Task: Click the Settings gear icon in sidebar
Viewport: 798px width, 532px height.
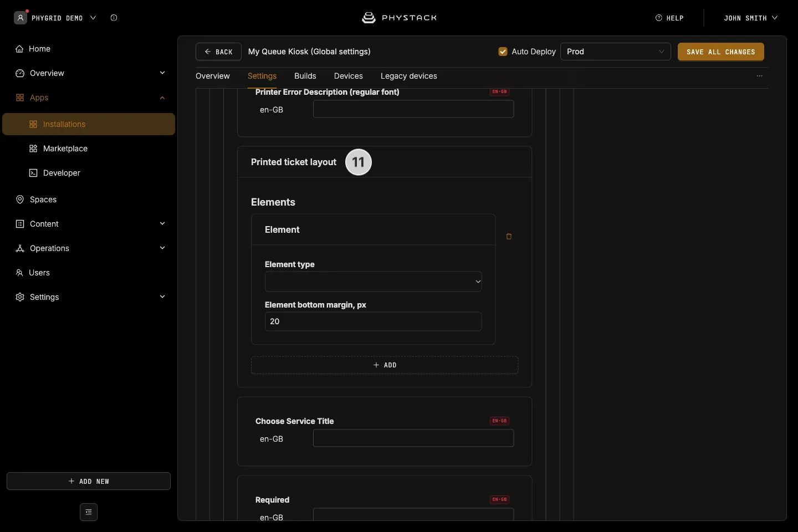Action: [x=20, y=297]
